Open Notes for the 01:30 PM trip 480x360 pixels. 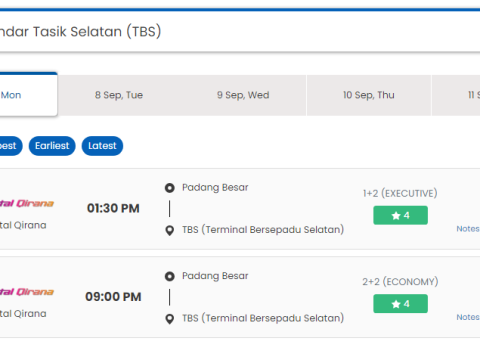coord(468,229)
